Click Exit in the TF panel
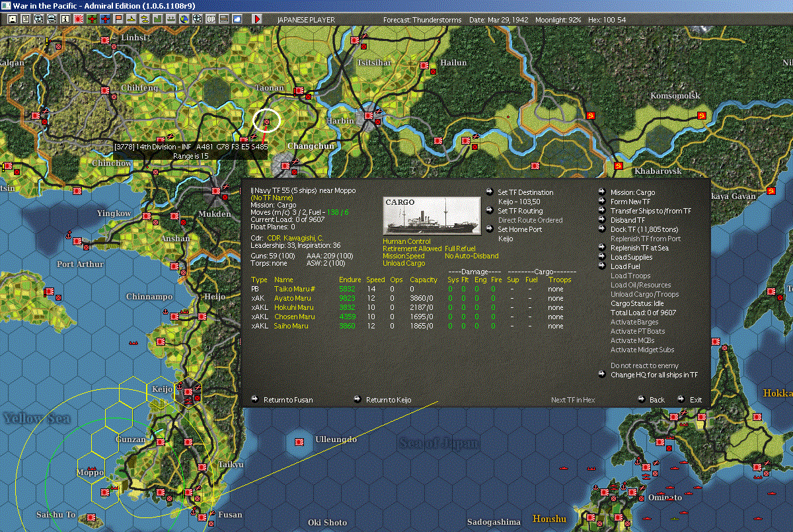Viewport: 793px width, 532px height. (696, 400)
